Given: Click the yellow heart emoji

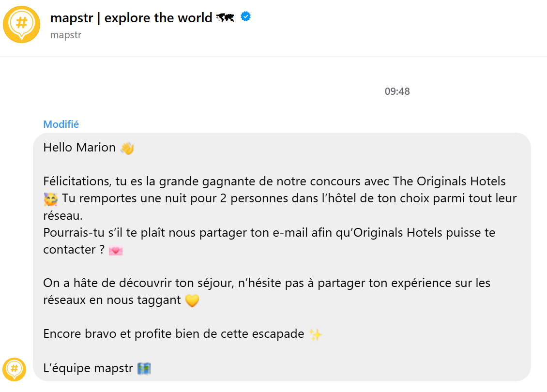Looking at the screenshot, I should (x=192, y=301).
